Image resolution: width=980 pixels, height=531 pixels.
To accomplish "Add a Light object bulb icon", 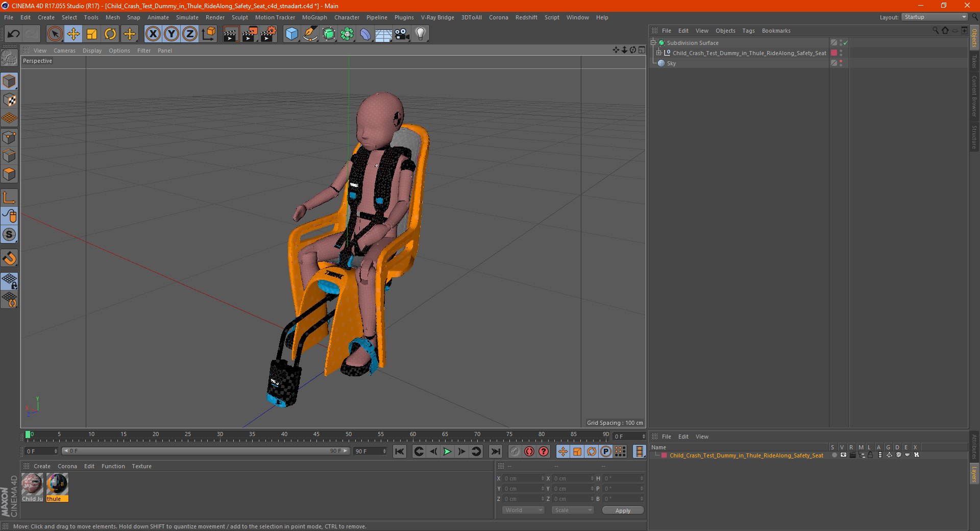I will click(x=421, y=34).
